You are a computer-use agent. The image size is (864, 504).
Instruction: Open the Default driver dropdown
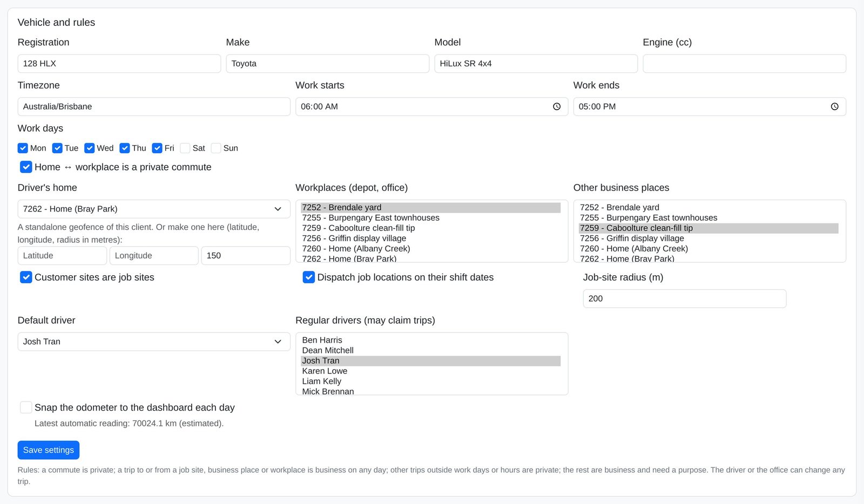tap(154, 342)
